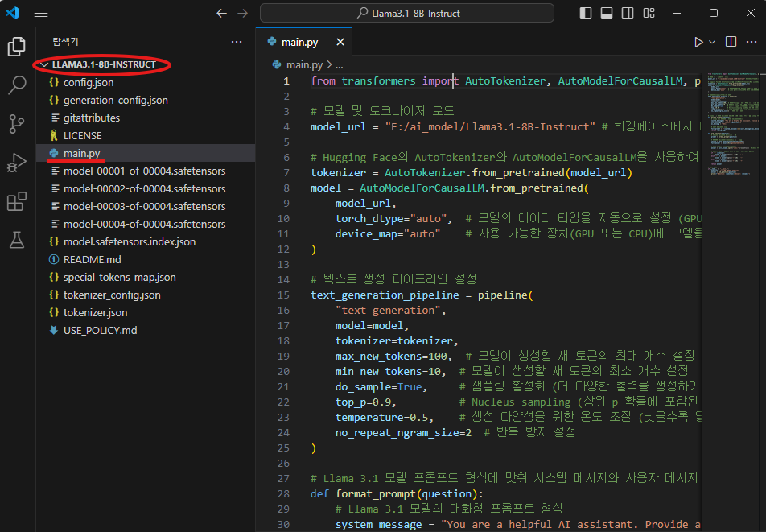766x532 pixels.
Task: Click line number 15 in the gutter
Action: click(283, 295)
